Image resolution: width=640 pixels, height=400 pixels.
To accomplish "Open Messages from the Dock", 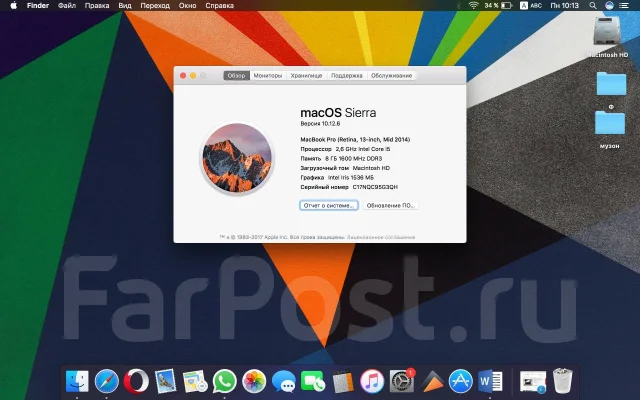I will coord(284,382).
